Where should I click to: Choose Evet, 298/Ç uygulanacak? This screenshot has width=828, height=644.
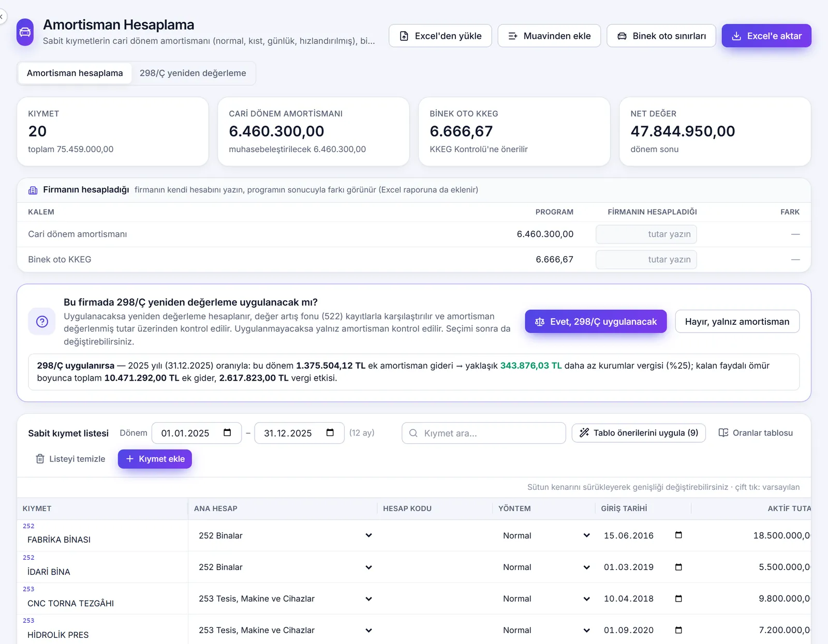point(596,321)
